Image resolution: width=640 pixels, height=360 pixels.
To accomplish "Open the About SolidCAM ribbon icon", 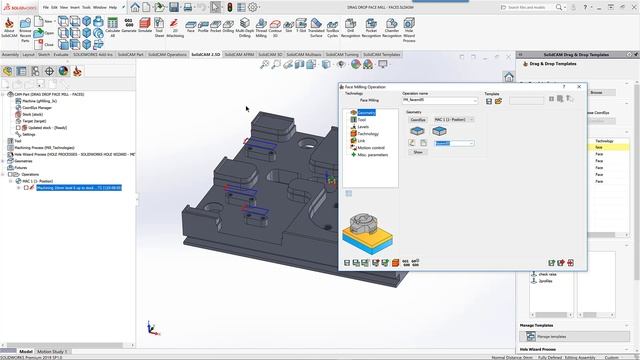I will coord(9,27).
